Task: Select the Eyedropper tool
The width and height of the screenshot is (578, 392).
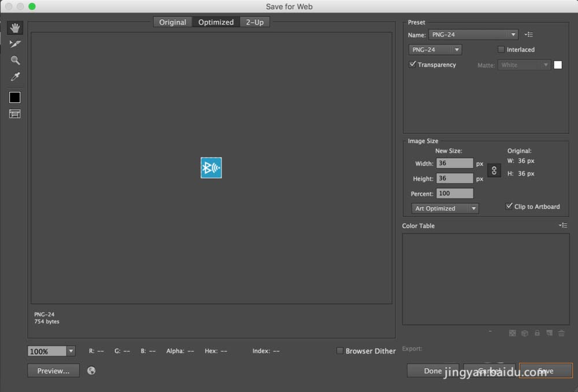Action: pos(15,77)
